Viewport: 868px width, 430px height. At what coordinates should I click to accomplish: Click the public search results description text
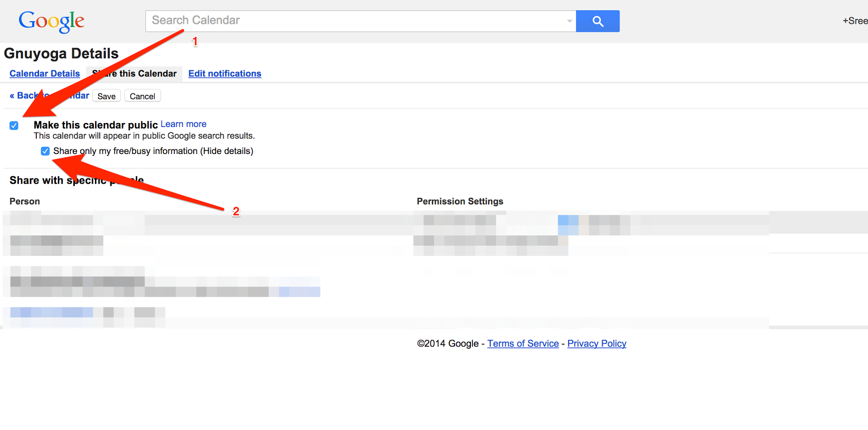[144, 136]
